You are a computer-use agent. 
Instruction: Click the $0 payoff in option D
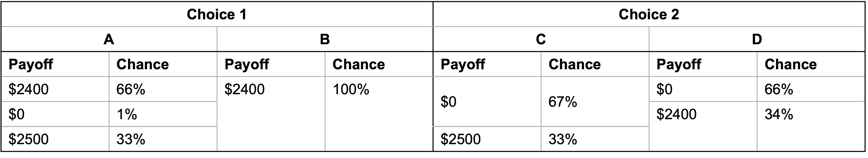coord(664,89)
